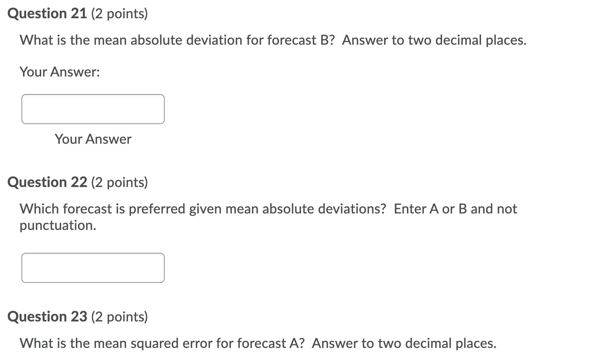Viewport: 592px width, 364px height.
Task: Select the Your Answer label below the first box
Action: tap(93, 139)
